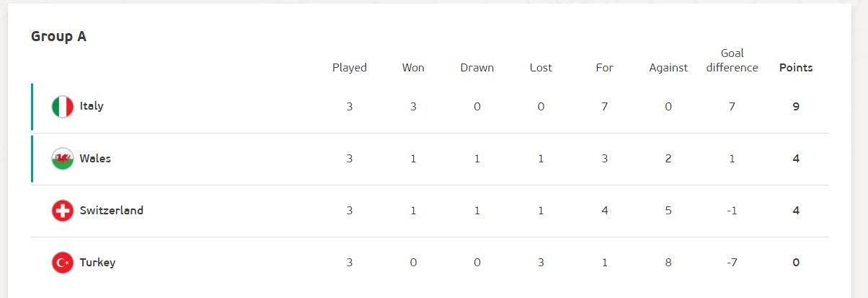This screenshot has height=298, width=868.
Task: Click the Italy flag icon
Action: pyautogui.click(x=63, y=107)
